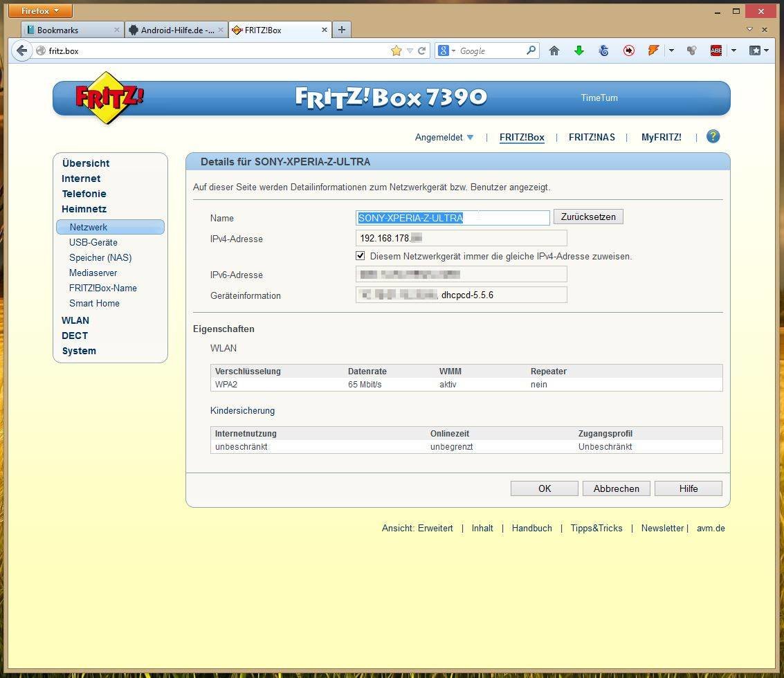
Task: Click the blue swirl toolbar icon
Action: click(x=604, y=51)
